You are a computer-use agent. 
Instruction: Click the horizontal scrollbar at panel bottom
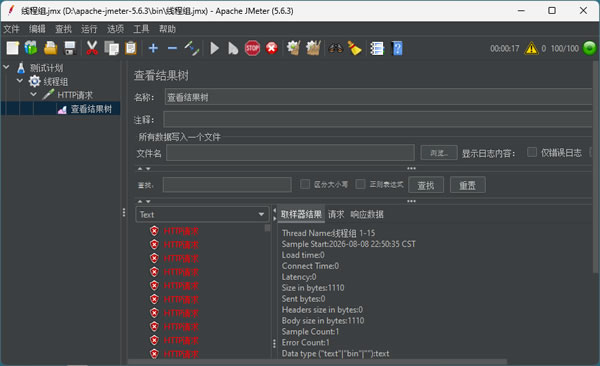point(317,361)
